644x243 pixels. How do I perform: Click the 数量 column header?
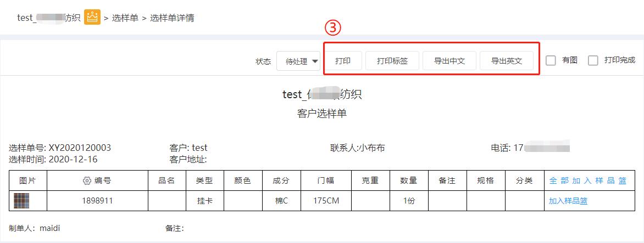[x=409, y=180]
